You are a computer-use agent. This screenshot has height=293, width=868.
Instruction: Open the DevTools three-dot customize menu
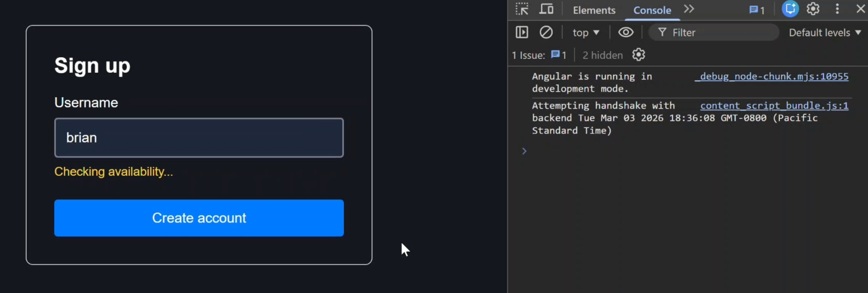(837, 9)
